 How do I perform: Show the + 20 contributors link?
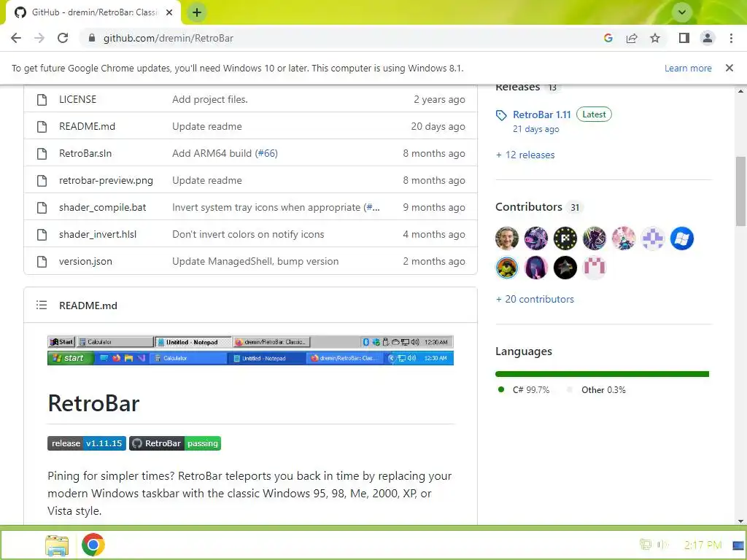[535, 299]
